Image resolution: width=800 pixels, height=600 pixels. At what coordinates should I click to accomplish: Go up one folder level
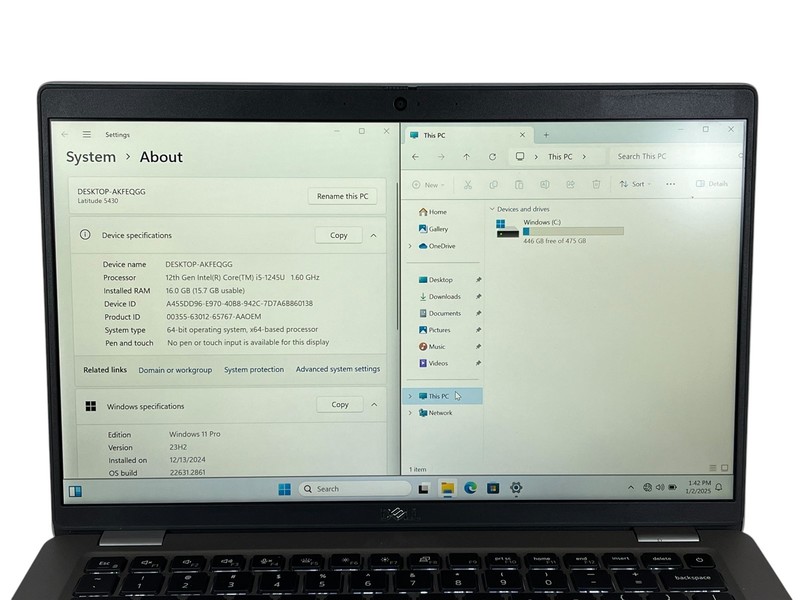point(466,157)
